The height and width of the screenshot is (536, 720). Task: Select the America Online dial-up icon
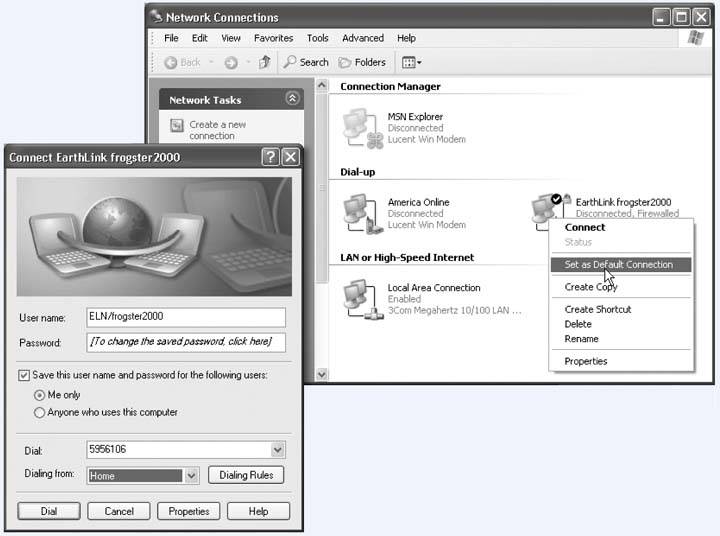tap(362, 214)
